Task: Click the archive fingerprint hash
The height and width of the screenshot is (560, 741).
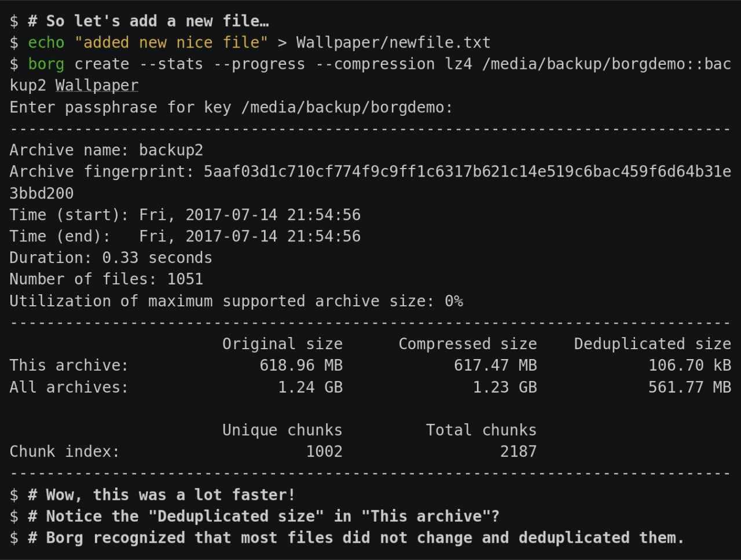Action: [467, 172]
